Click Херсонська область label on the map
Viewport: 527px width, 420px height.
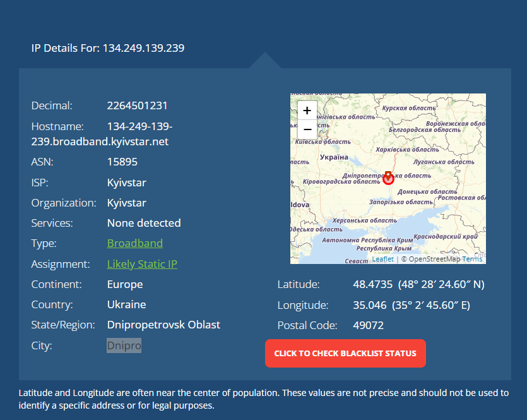point(365,220)
